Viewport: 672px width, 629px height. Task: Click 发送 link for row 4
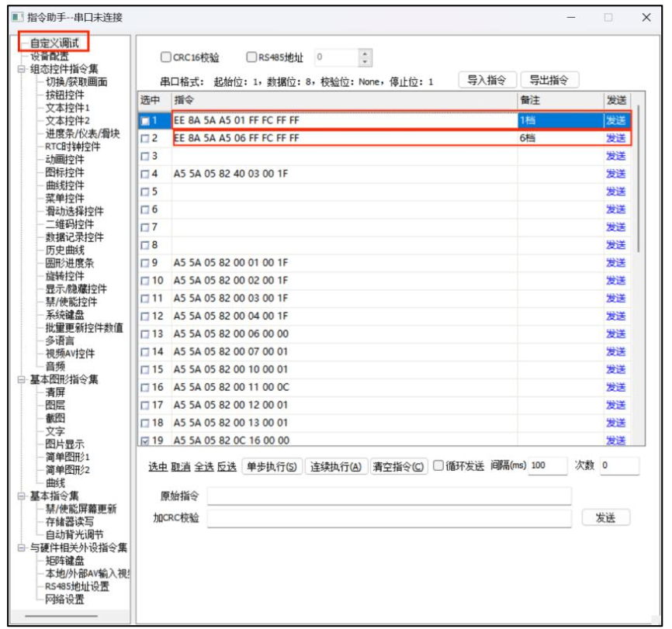[616, 174]
